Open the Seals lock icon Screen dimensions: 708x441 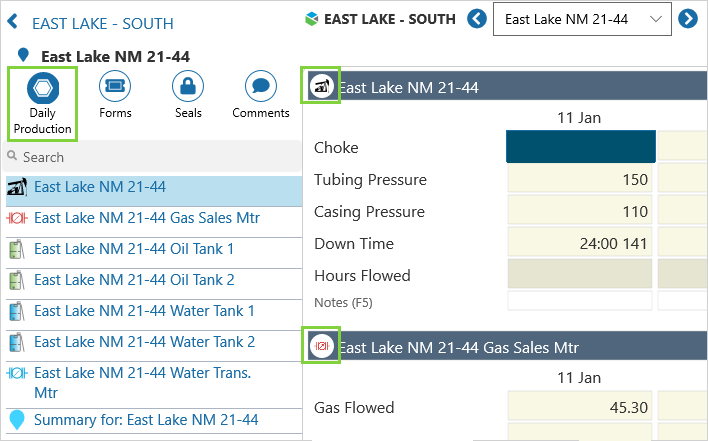pos(188,88)
